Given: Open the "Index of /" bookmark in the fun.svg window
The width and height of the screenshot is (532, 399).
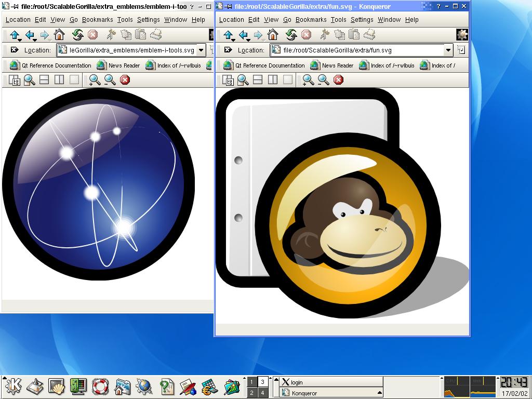Looking at the screenshot, I should point(437,65).
